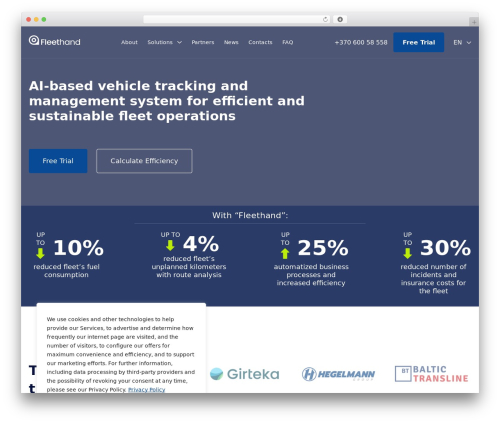Viewport: 500px width, 423px height.
Task: Expand the Solutions dropdown menu
Action: pyautogui.click(x=165, y=42)
